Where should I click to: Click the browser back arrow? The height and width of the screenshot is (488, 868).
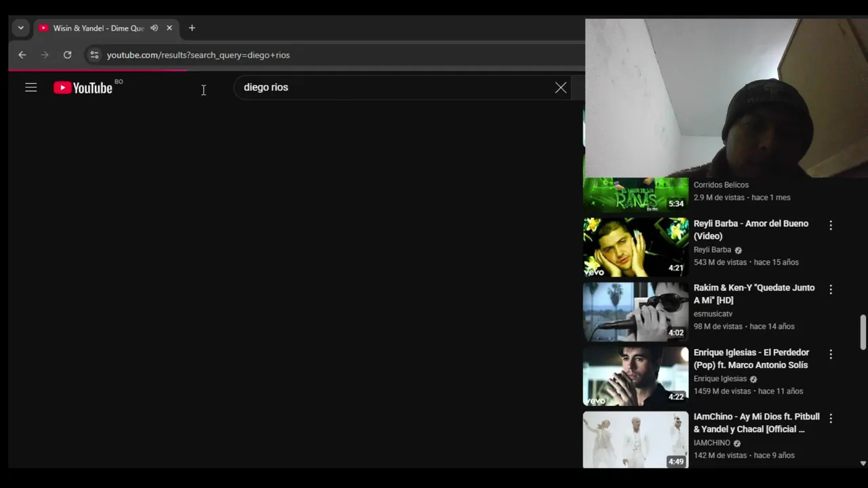(22, 55)
